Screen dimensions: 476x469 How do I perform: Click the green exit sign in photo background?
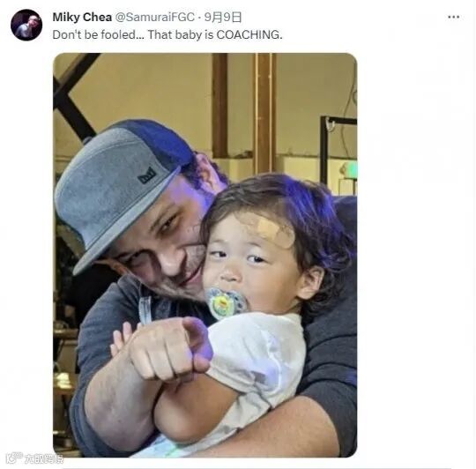coord(350,170)
